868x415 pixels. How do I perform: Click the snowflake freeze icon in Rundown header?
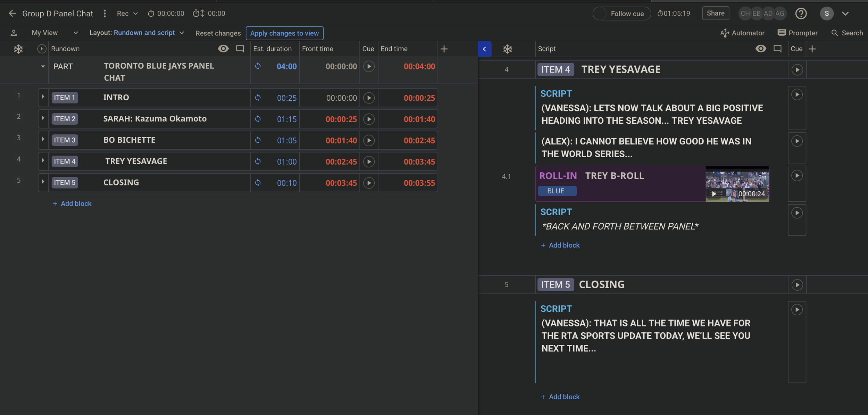18,49
